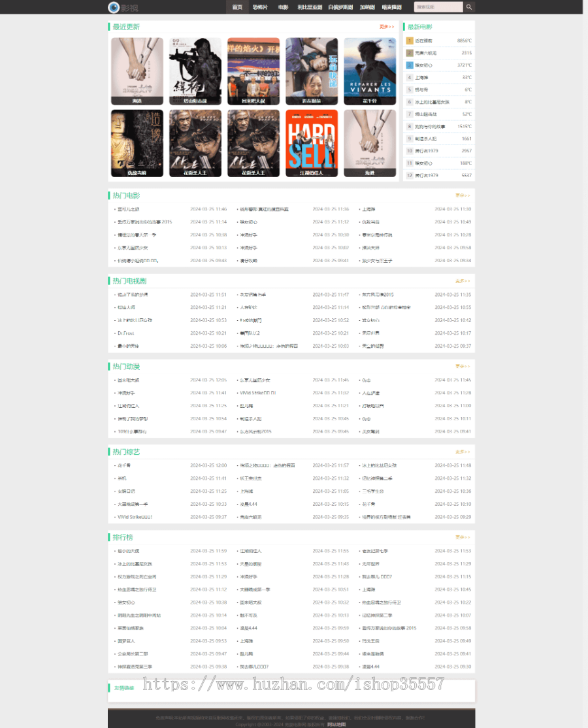Click 更多>> link in 热门动漫 section

tap(463, 367)
